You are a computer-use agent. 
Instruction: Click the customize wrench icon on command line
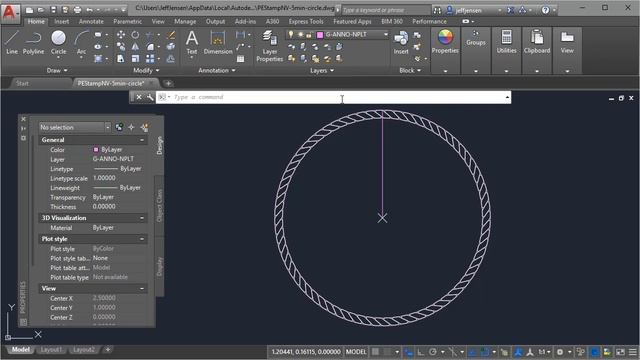pyautogui.click(x=150, y=97)
